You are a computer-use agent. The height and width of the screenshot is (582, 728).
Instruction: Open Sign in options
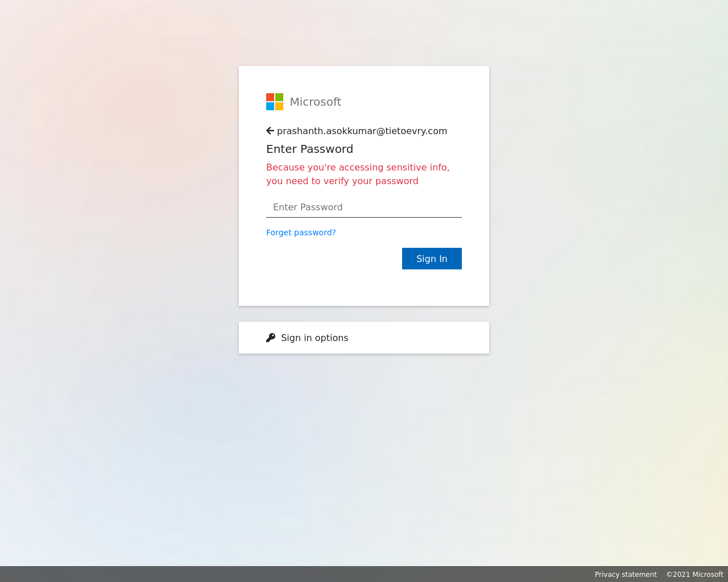[x=364, y=338]
